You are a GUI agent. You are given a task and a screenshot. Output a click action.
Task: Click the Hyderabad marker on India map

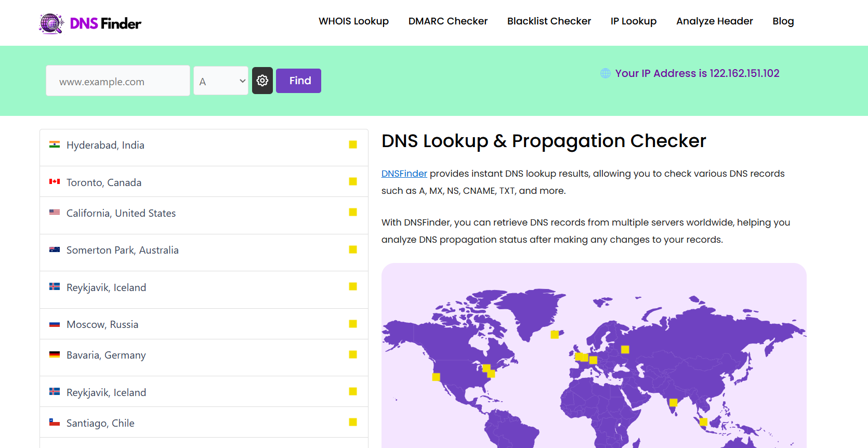tap(673, 402)
